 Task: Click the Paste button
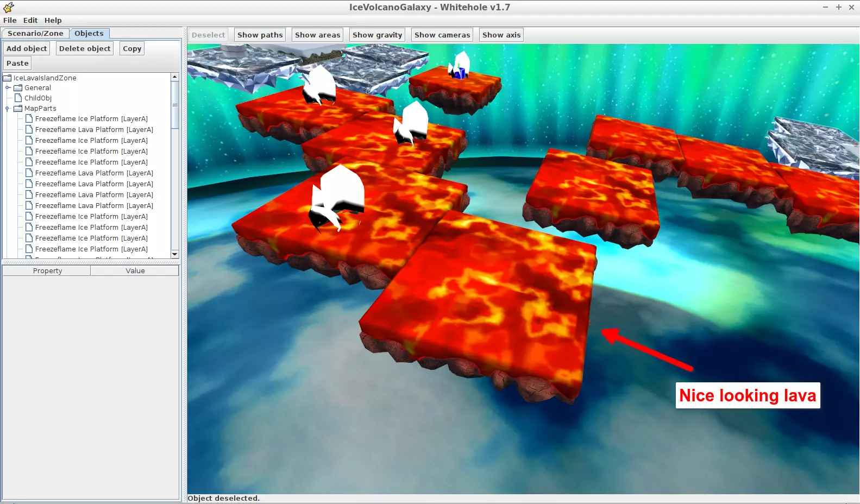click(x=17, y=63)
